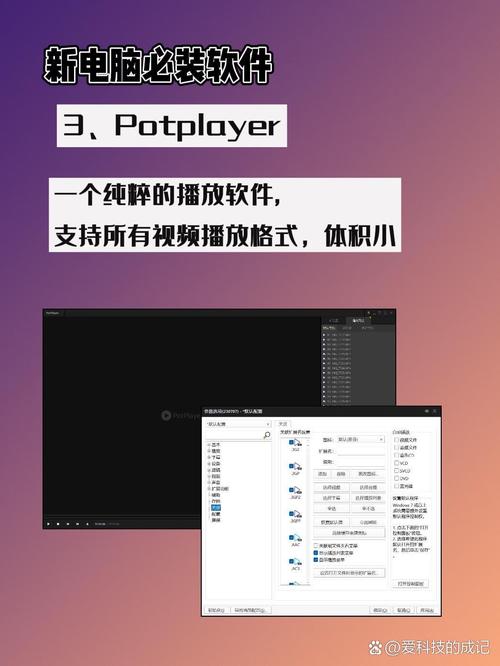The width and height of the screenshot is (500, 666).
Task: Expand the 基本 tree node
Action: [209, 445]
